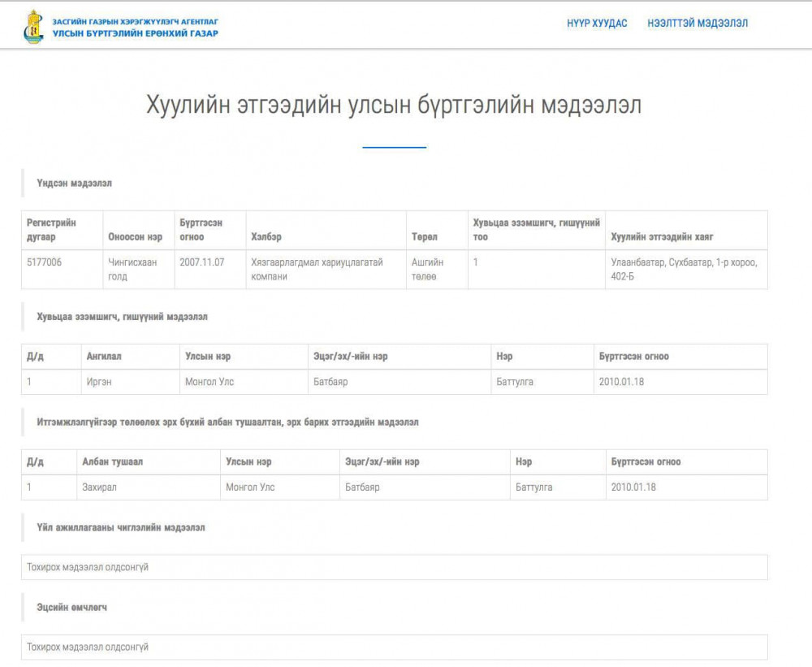This screenshot has height=667, width=812.
Task: Click the Үйл ажиллагааны чиглэлийн мэдээлэл heading
Action: coord(120,528)
